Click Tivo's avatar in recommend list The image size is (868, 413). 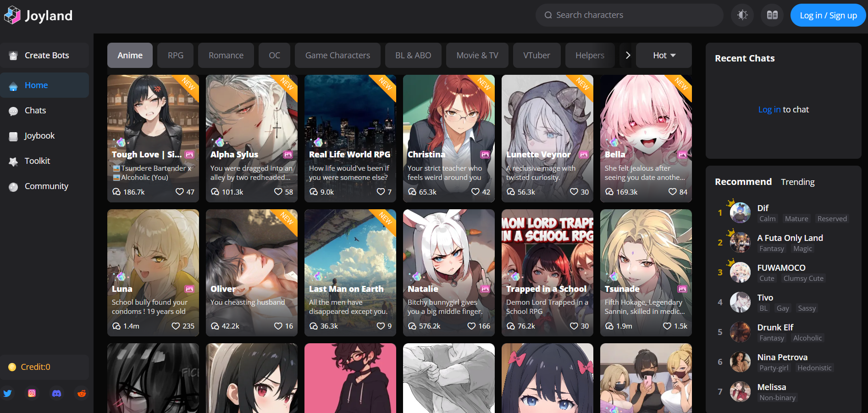(x=740, y=302)
